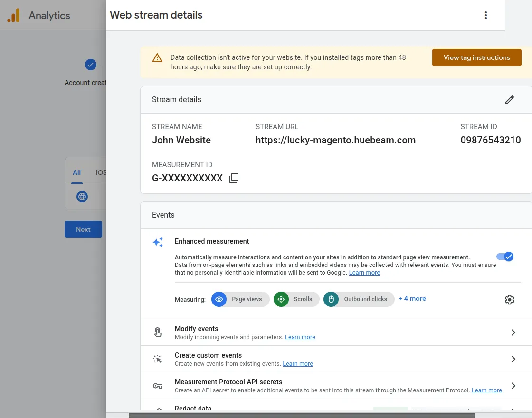This screenshot has height=418, width=532.
Task: Select the Page views chip
Action: pyautogui.click(x=240, y=299)
